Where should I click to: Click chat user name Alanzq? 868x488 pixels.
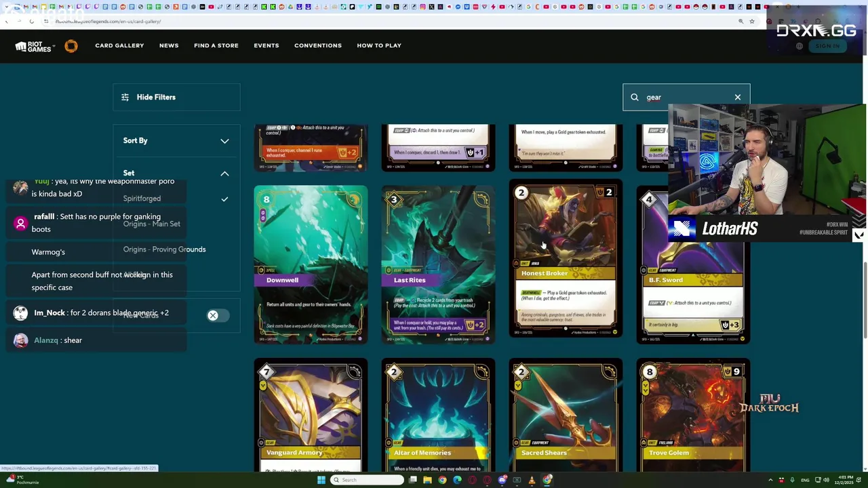pyautogui.click(x=46, y=340)
